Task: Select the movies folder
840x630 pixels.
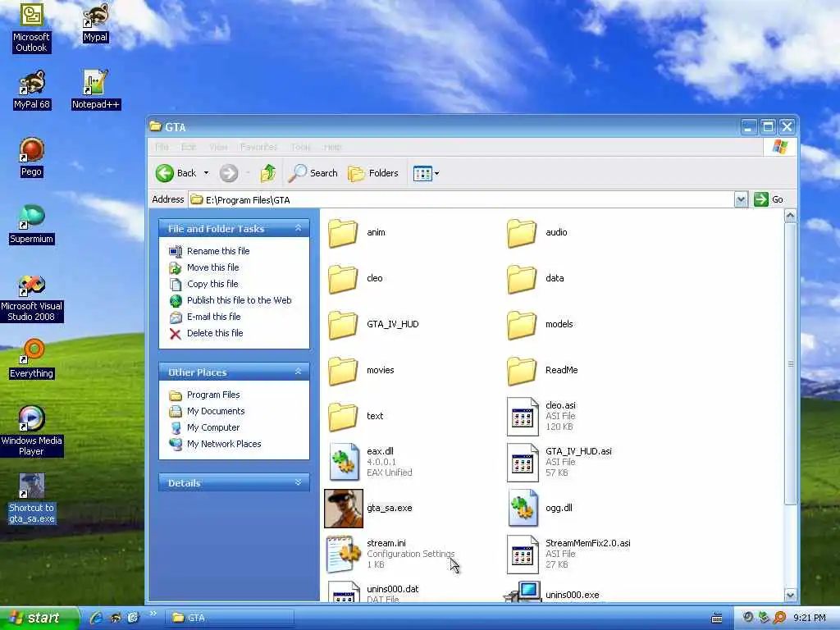Action: [361, 371]
